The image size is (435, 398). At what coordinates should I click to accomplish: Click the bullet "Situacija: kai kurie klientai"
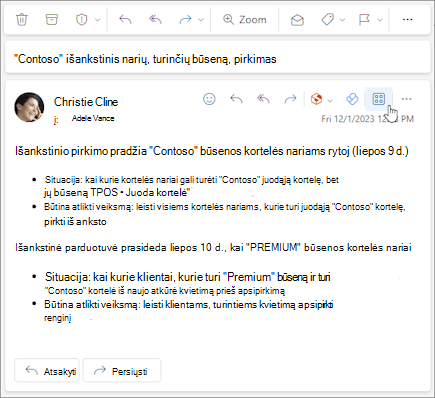click(x=188, y=283)
